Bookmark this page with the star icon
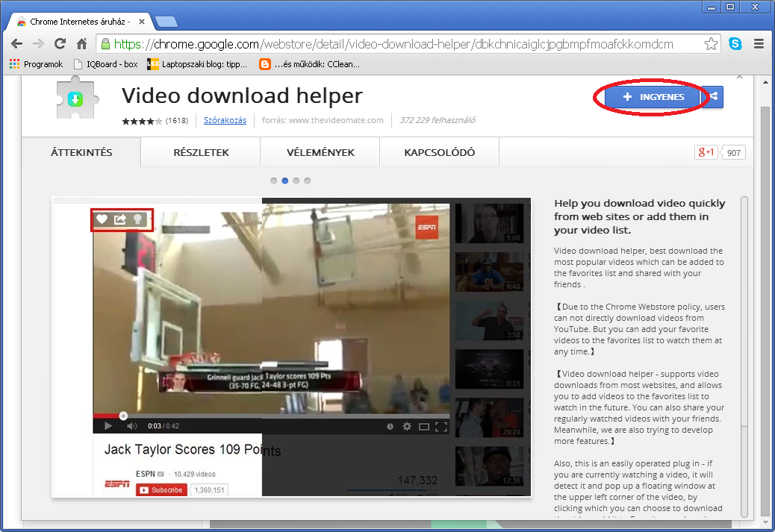The height and width of the screenshot is (532, 775). (x=711, y=44)
